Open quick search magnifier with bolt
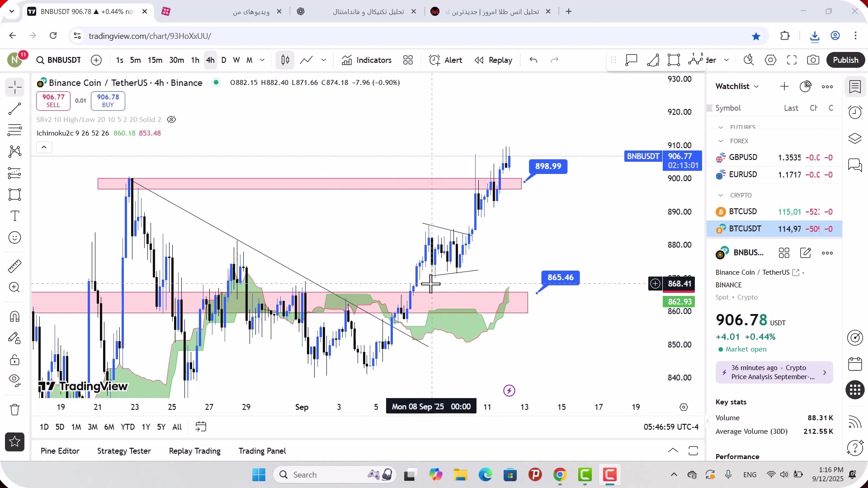 click(749, 60)
